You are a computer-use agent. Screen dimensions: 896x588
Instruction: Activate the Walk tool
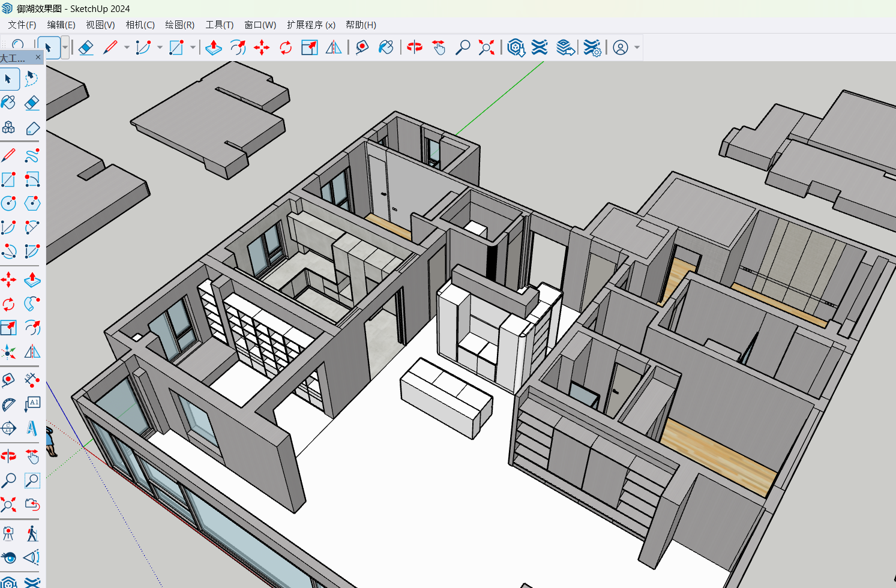32,533
